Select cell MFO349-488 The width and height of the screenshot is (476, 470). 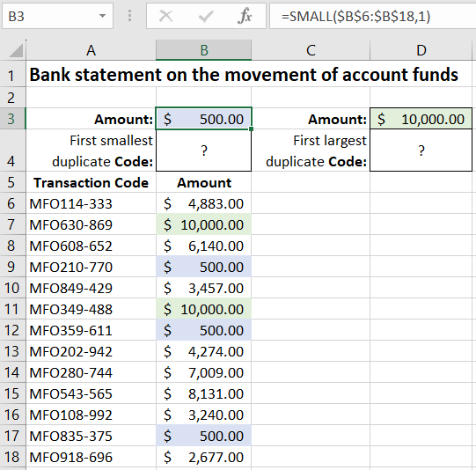point(92,309)
